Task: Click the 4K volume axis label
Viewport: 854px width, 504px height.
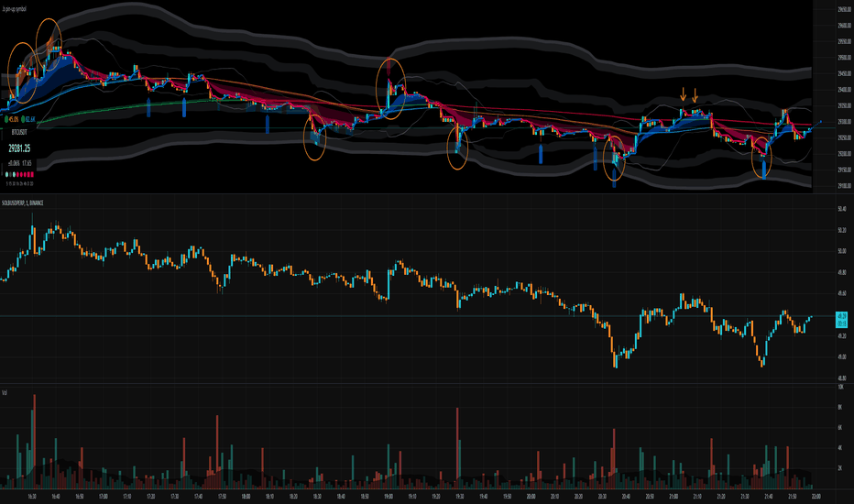Action: tap(839, 448)
